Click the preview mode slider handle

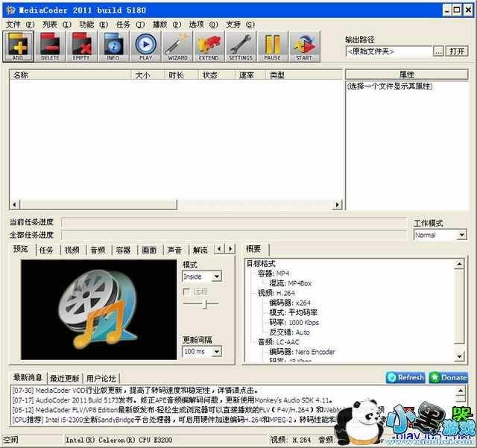pos(206,304)
